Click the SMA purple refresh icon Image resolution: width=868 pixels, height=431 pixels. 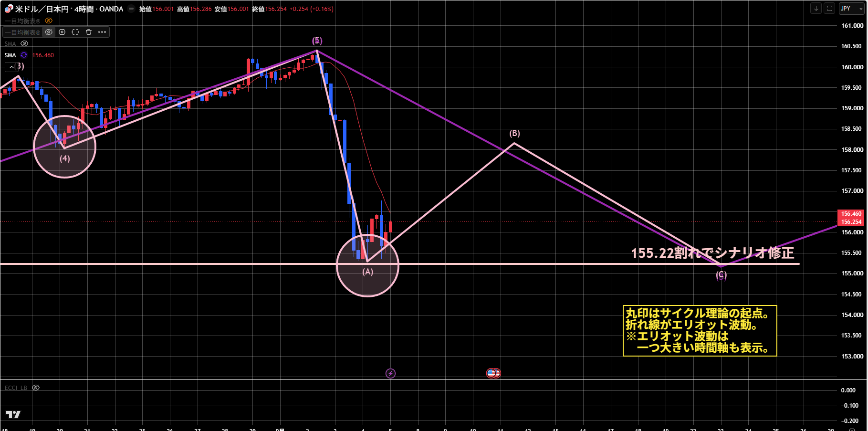pos(24,55)
